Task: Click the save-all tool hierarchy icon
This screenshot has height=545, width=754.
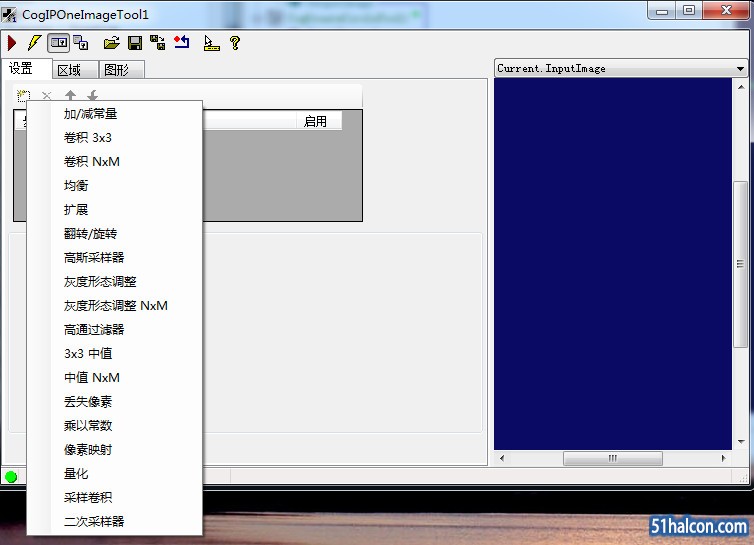Action: [x=158, y=43]
